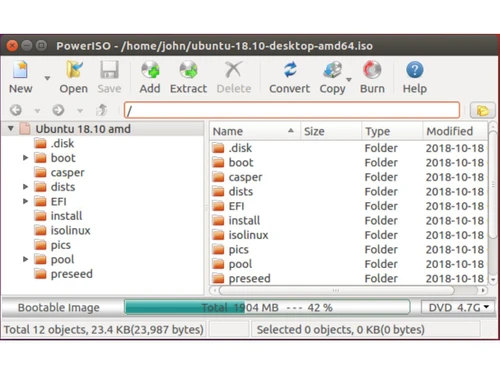This screenshot has height=375, width=500.
Task: Sort by the Name column header
Action: (254, 131)
